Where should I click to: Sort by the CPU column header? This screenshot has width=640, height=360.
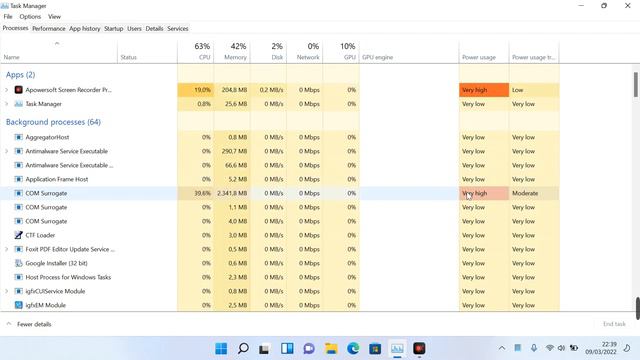tap(195, 51)
